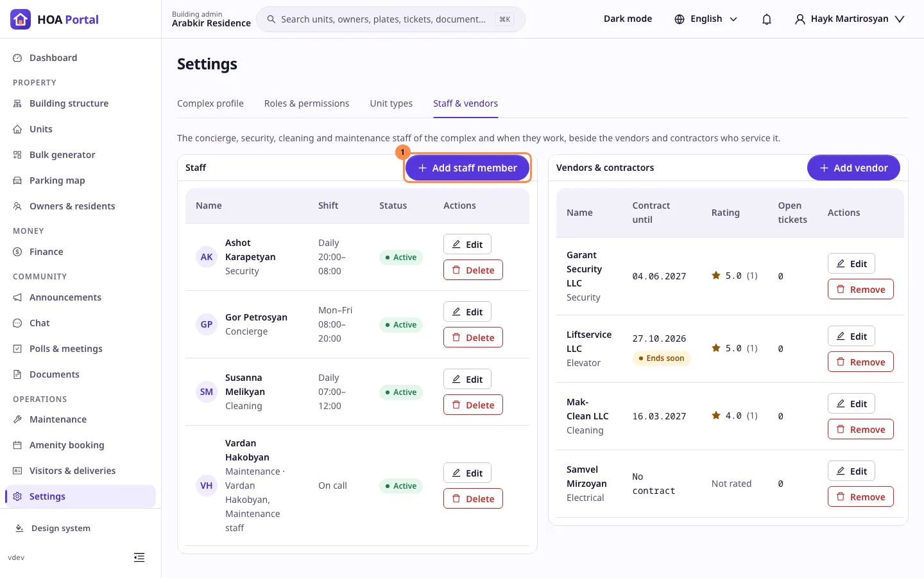Delete Susanna Melikyan from staff

coord(473,405)
